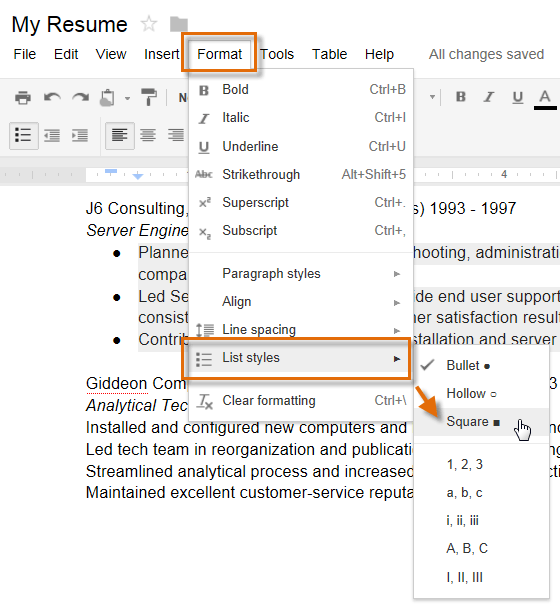Choose Clear formatting in Format menu
The height and width of the screenshot is (605, 560).
(x=301, y=401)
